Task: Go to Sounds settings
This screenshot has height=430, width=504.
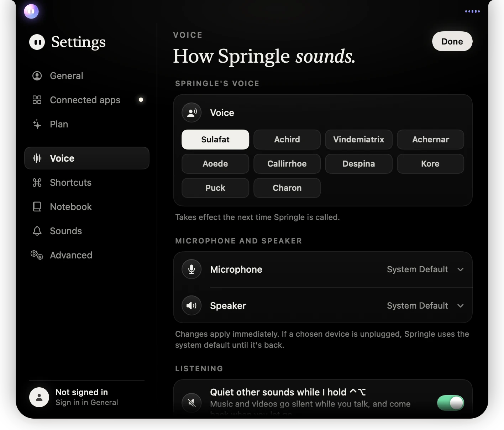Action: coord(87,231)
